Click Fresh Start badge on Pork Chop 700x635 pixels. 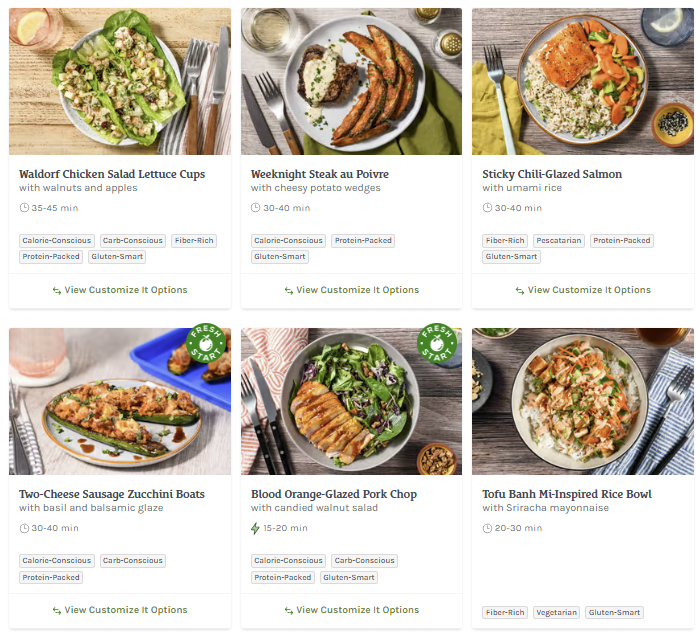pyautogui.click(x=437, y=346)
